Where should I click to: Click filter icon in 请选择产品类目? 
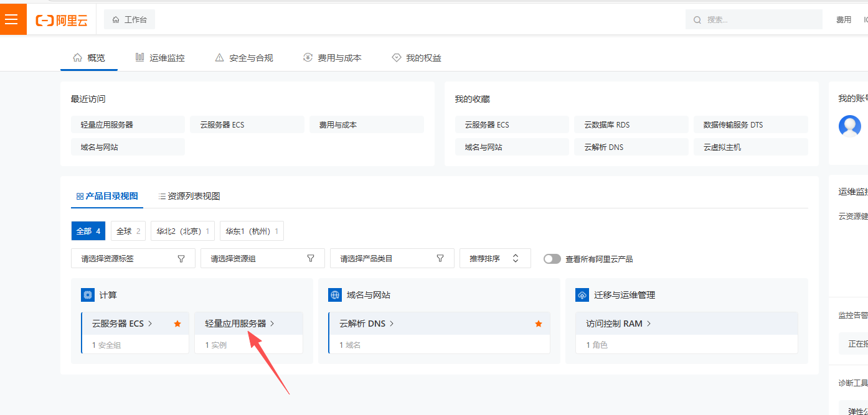click(x=440, y=258)
